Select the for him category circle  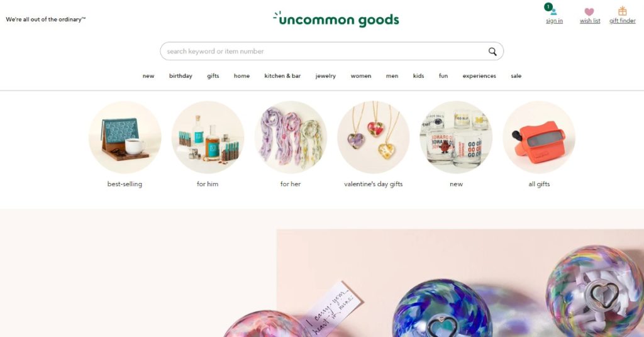(x=208, y=137)
